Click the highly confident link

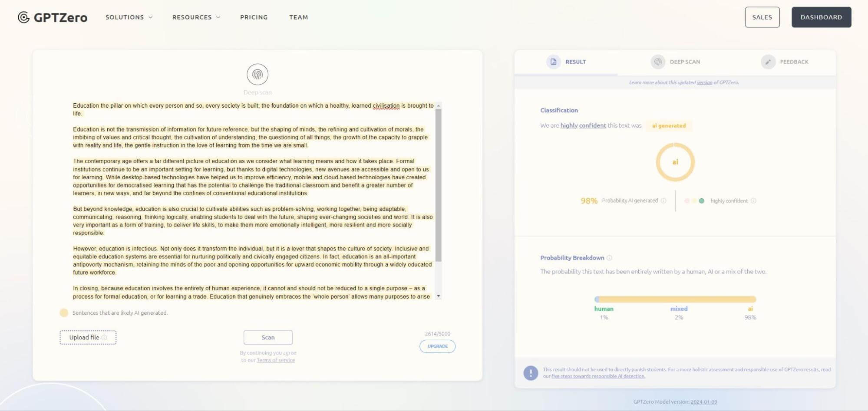pos(583,125)
